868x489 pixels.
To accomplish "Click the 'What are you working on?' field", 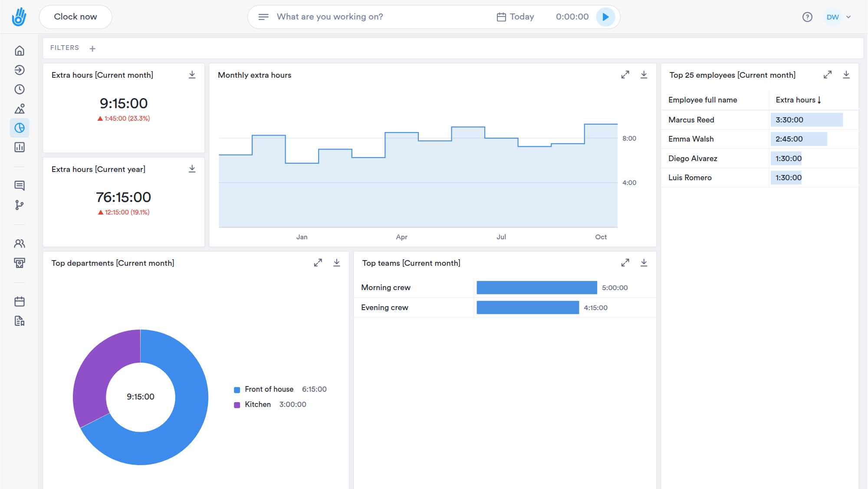I will 330,17.
